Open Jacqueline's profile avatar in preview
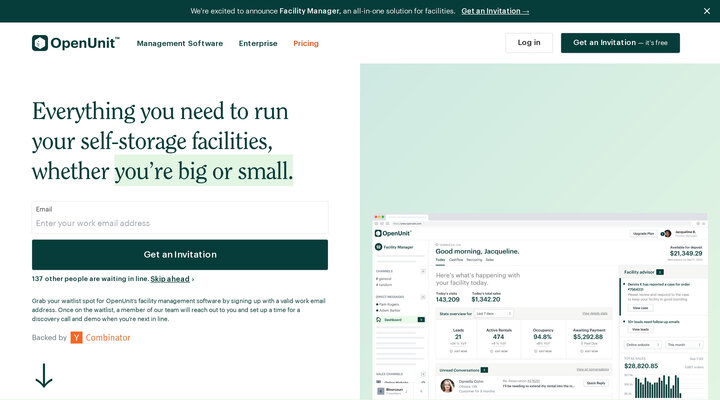 click(x=668, y=234)
